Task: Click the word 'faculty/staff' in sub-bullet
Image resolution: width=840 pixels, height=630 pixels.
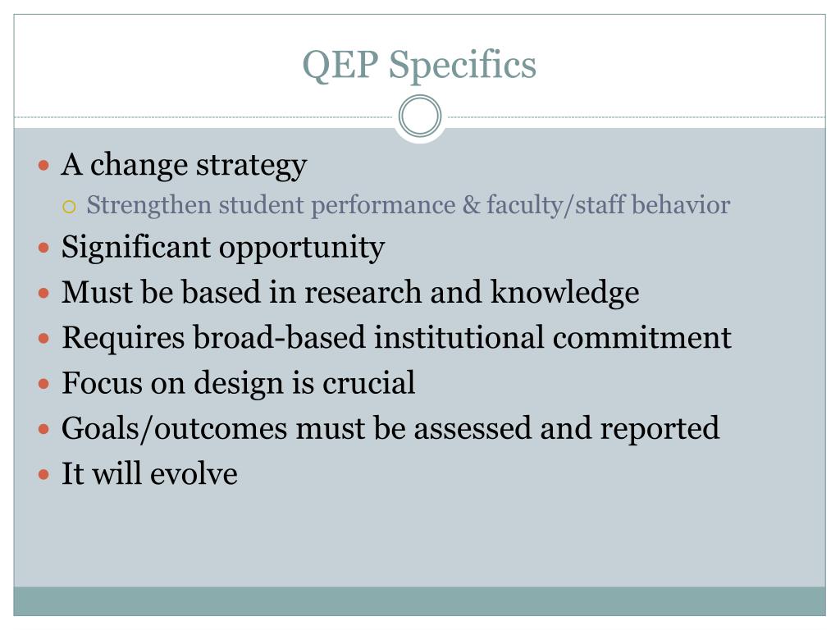Action: 555,206
